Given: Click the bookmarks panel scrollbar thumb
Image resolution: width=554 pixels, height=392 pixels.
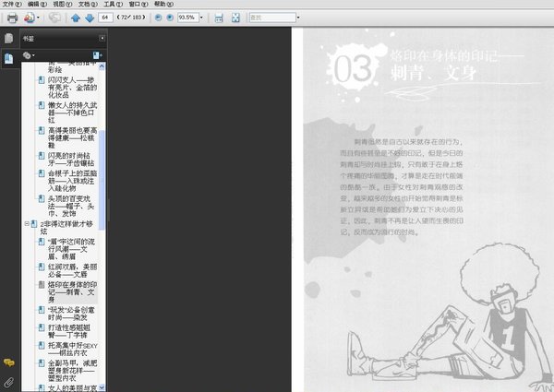Looking at the screenshot, I should pyautogui.click(x=102, y=180).
